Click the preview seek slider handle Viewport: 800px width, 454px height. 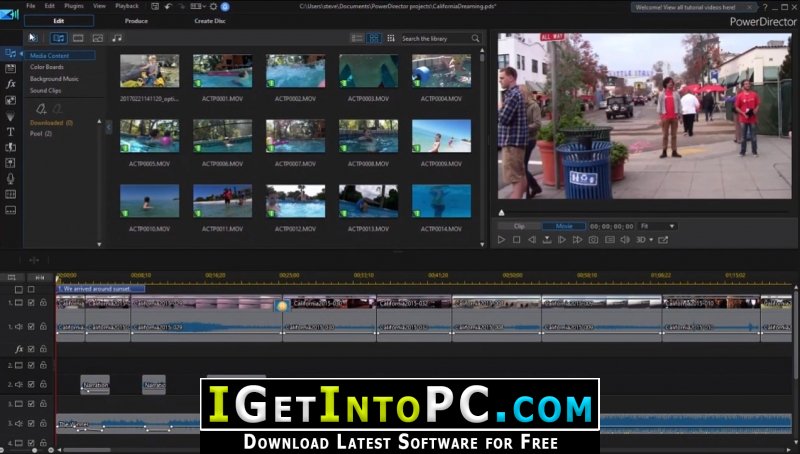coord(502,213)
